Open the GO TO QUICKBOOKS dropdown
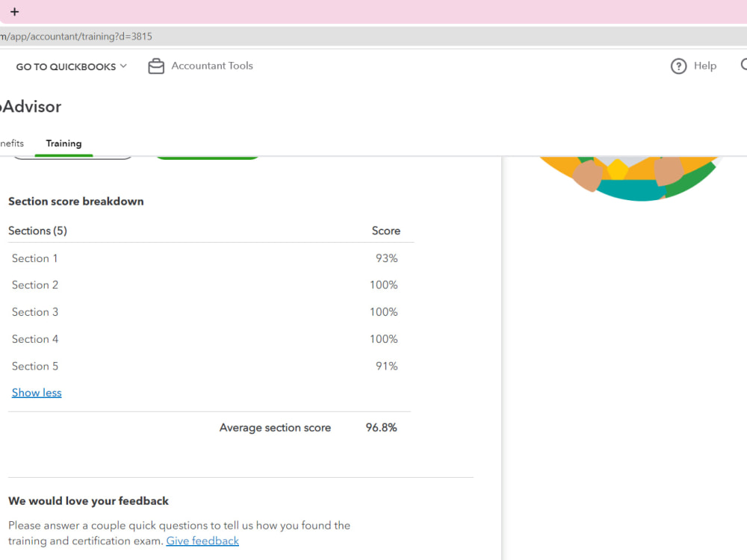Image resolution: width=747 pixels, height=560 pixels. pyautogui.click(x=72, y=66)
